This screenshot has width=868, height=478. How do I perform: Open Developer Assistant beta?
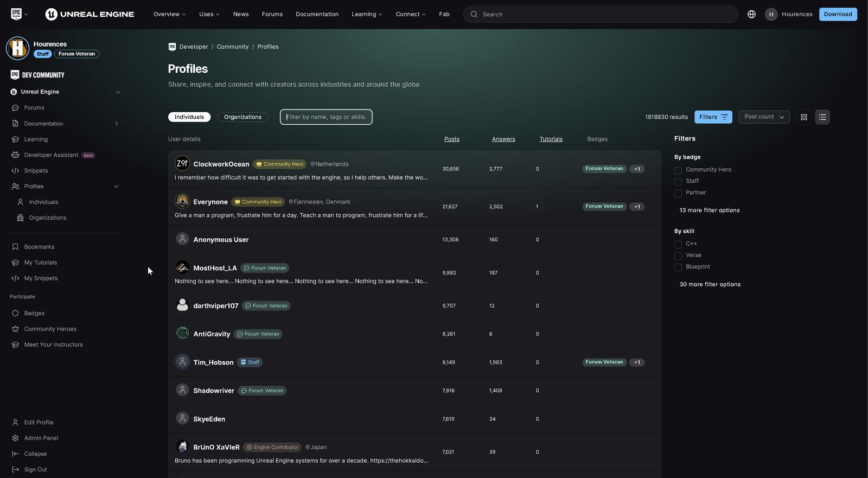pyautogui.click(x=51, y=155)
